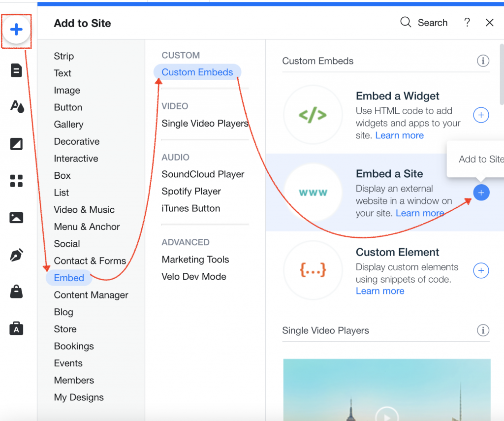Screen dimensions: 504x421
Task: Add Embed a Site with the blue plus button
Action: click(481, 193)
